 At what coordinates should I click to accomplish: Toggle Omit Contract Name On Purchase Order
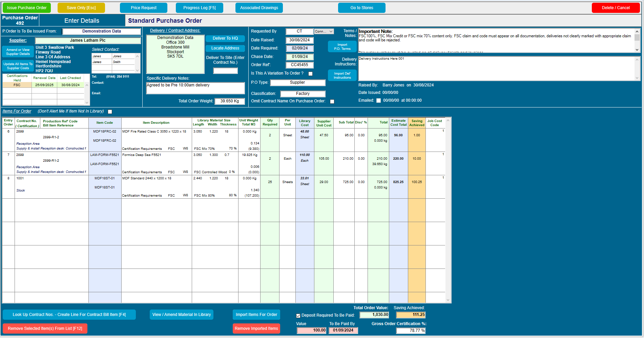pos(332,101)
